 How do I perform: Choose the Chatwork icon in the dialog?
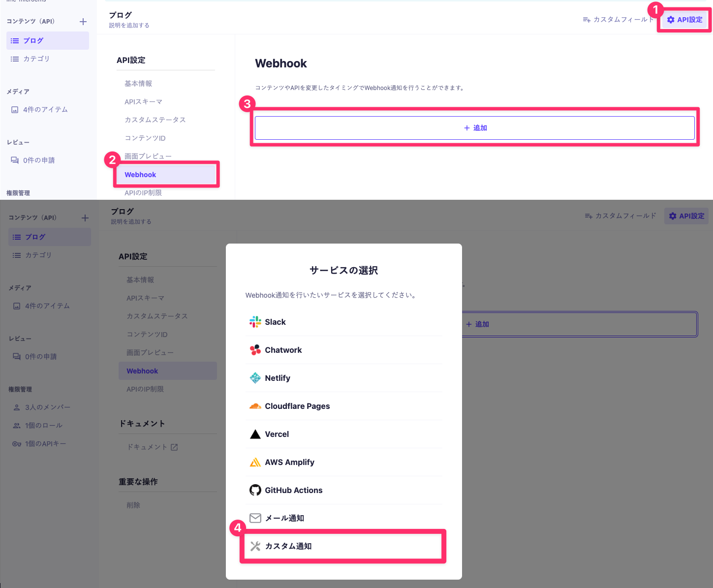pos(255,350)
